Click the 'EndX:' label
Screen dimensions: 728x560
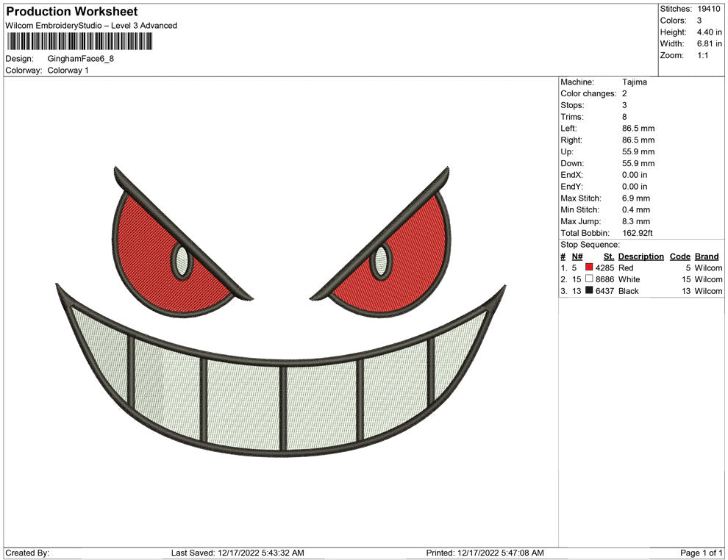pos(571,175)
